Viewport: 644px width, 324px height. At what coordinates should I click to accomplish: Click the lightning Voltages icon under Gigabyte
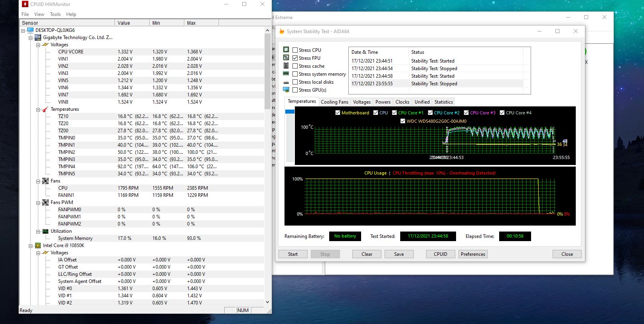coord(45,45)
